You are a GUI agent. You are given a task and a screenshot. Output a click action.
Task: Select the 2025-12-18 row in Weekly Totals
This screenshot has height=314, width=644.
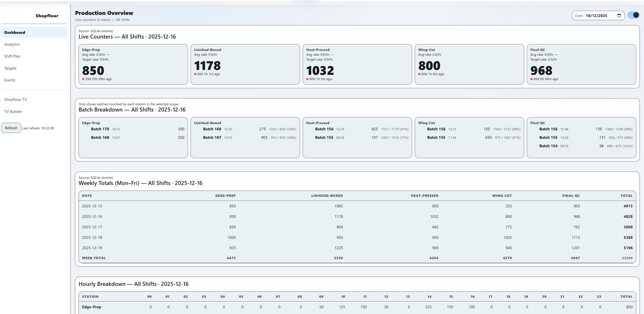[357, 237]
